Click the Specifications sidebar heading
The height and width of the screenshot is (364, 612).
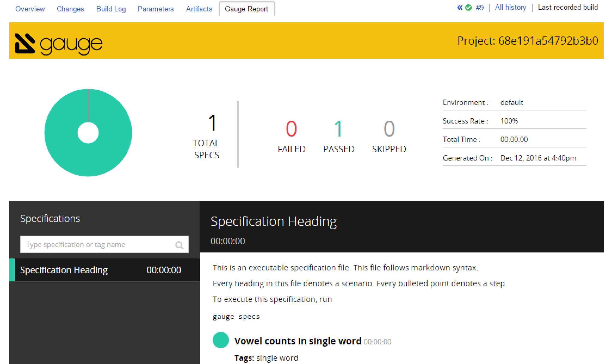click(50, 218)
